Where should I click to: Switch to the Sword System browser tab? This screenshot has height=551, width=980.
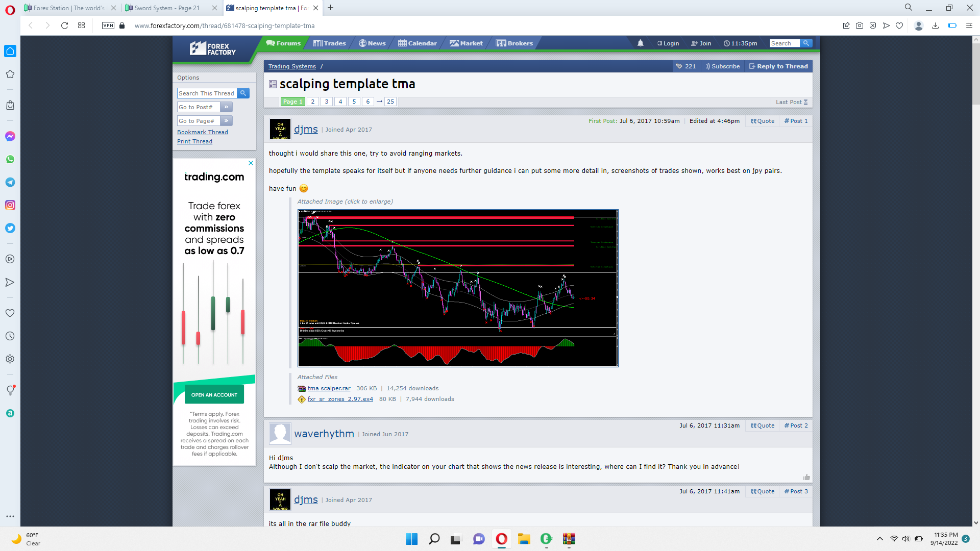(x=167, y=8)
